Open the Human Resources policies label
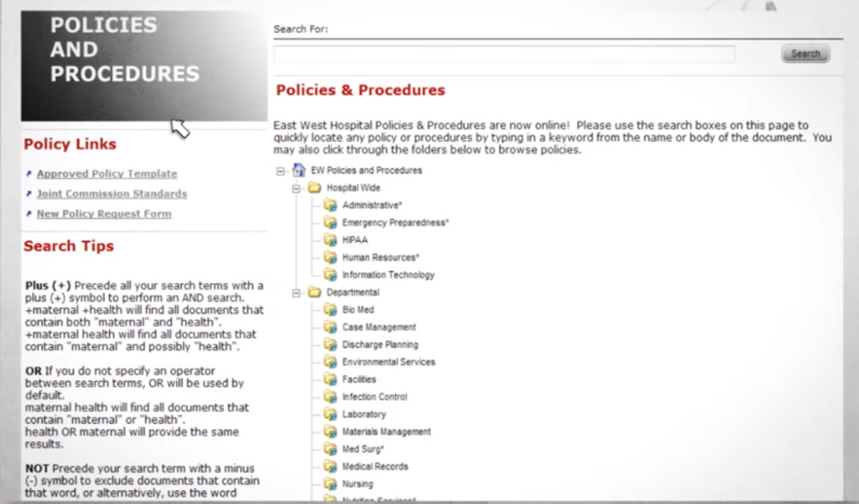 [x=381, y=257]
